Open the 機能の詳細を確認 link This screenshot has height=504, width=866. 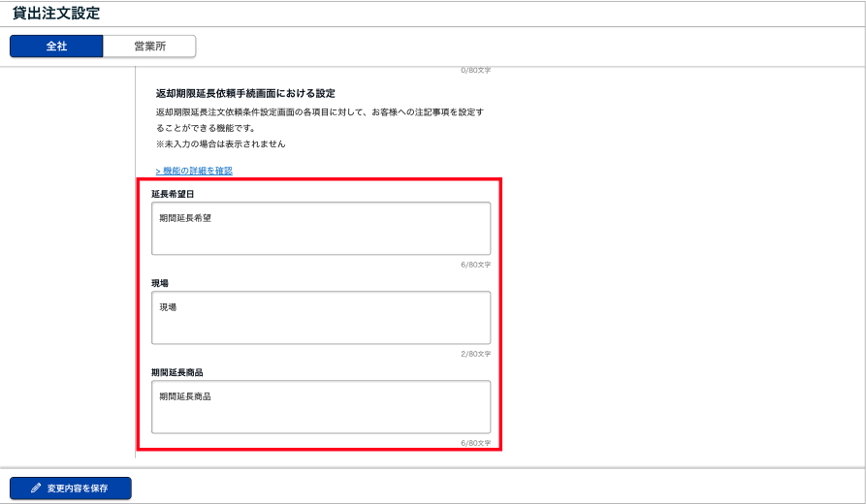(197, 171)
